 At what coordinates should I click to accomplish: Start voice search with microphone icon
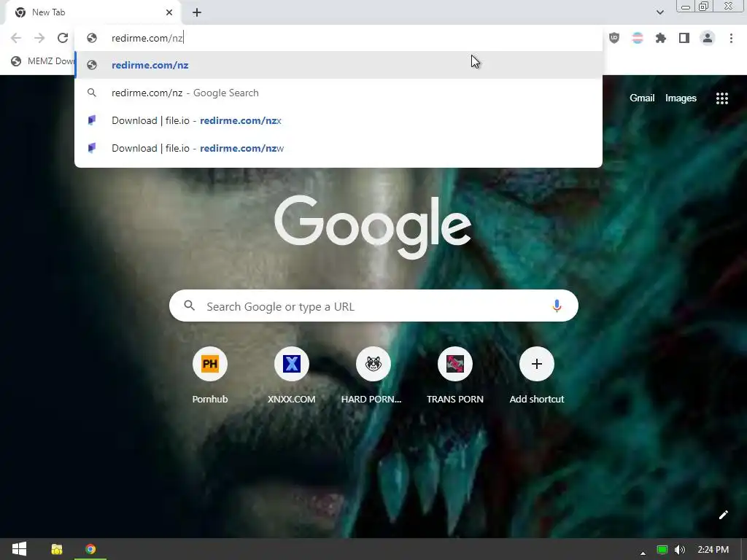557,306
